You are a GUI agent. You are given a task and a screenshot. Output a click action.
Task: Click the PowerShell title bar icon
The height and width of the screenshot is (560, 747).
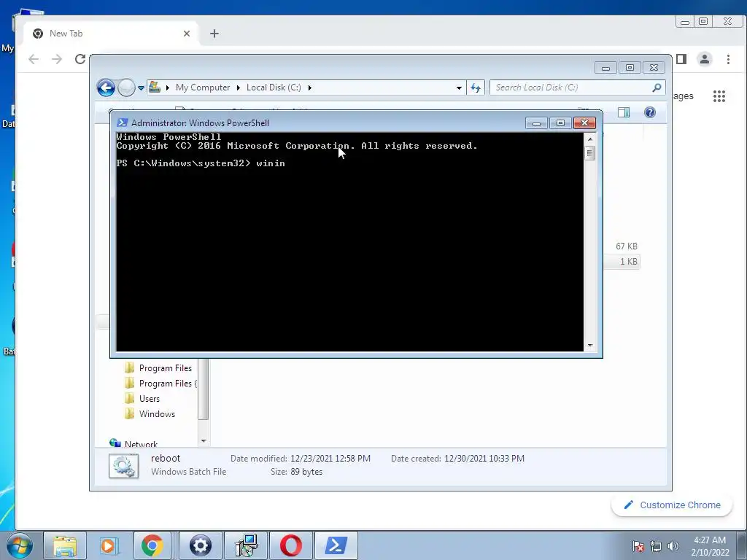coord(122,122)
